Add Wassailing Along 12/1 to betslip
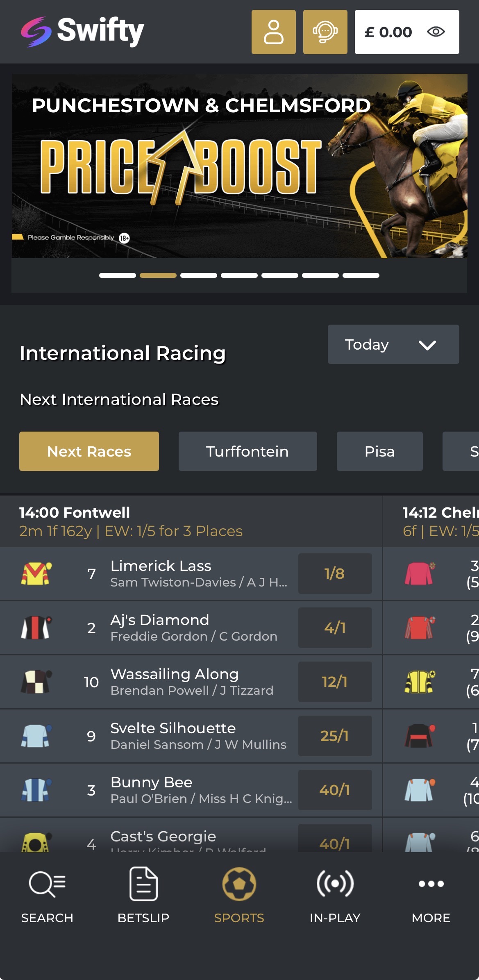The height and width of the screenshot is (980, 479). (x=335, y=682)
